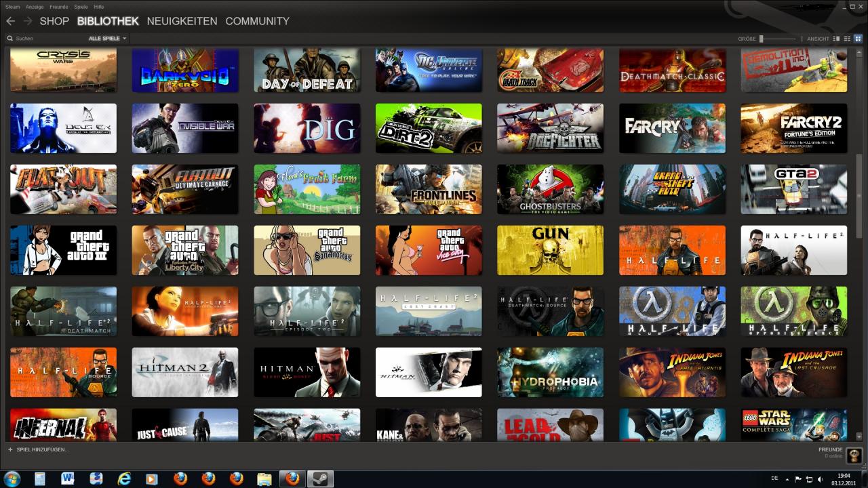This screenshot has width=868, height=488.
Task: Select the grid view icon
Action: click(x=858, y=39)
